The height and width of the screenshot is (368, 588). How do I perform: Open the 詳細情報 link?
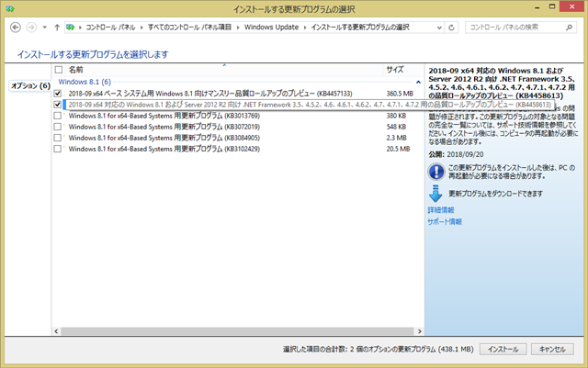pos(441,210)
